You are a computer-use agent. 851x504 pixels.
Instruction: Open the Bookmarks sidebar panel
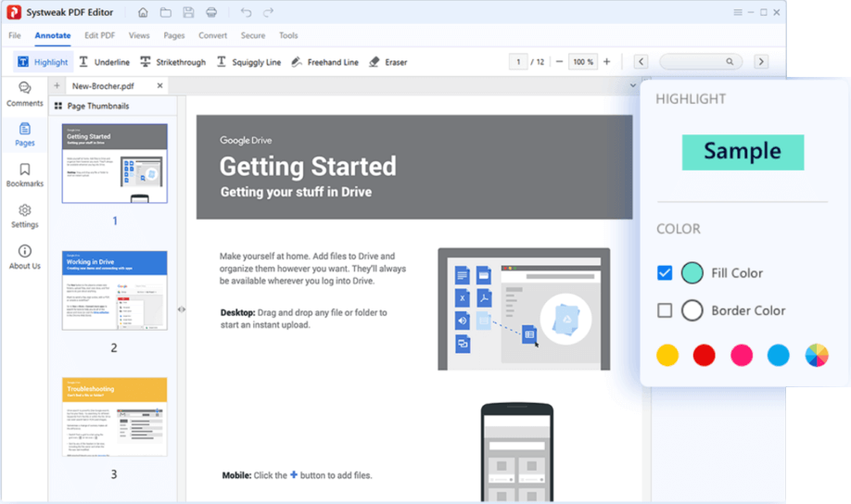click(25, 175)
